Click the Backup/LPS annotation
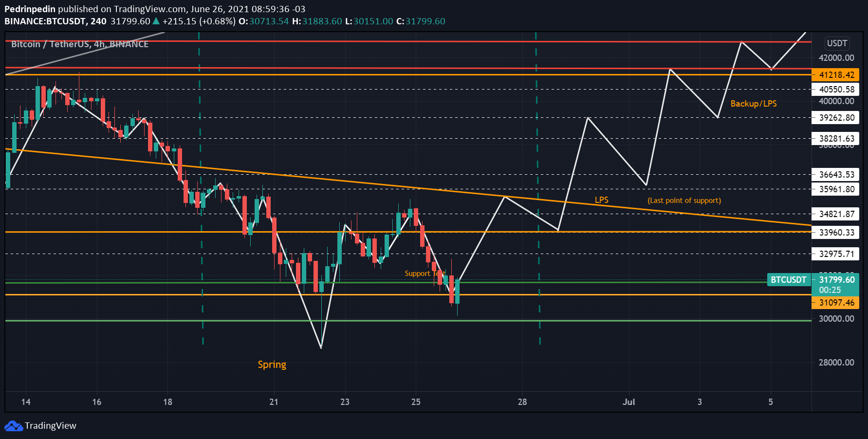Screen dimensions: 868x439 (754, 104)
